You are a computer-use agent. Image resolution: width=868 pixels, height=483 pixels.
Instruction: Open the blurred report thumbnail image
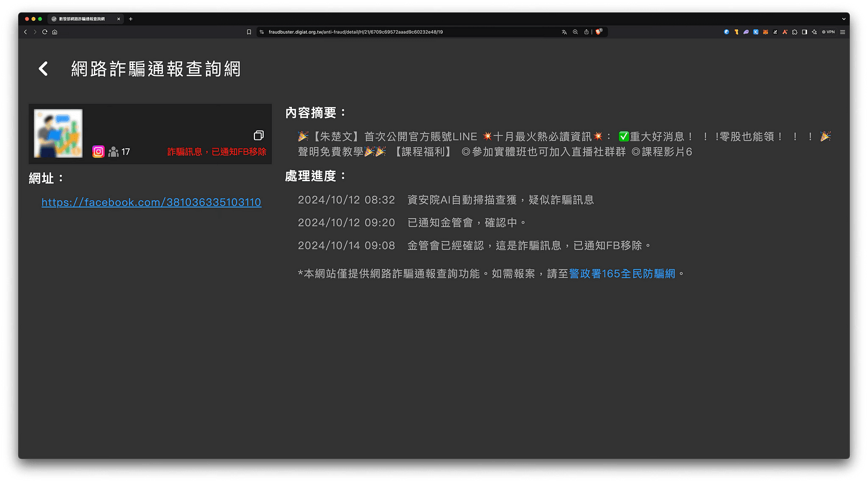click(x=58, y=134)
